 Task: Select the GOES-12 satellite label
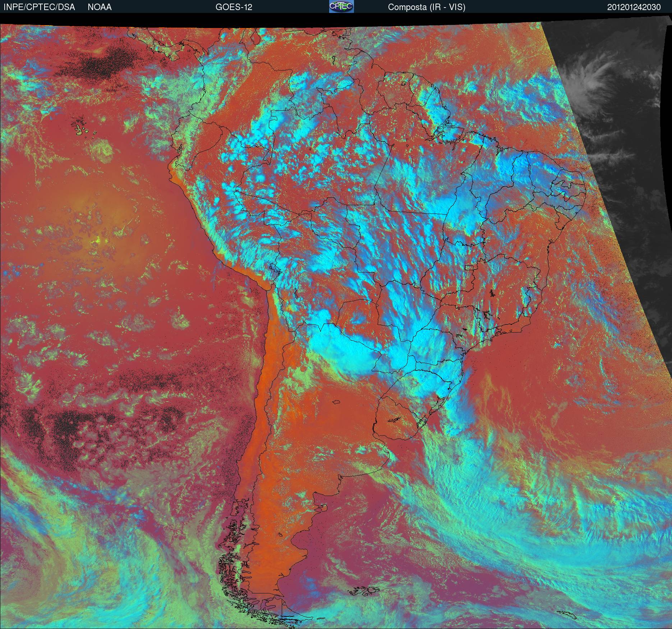[234, 7]
